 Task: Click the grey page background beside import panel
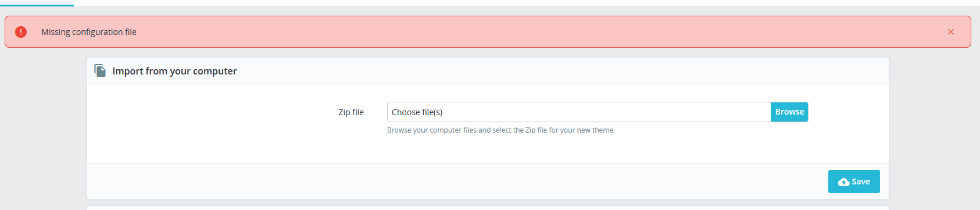click(x=44, y=128)
